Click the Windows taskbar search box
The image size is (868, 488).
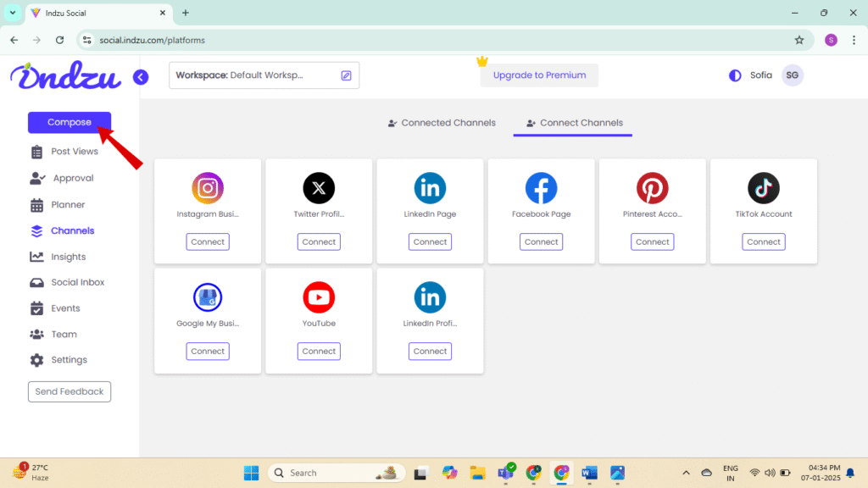tap(336, 473)
